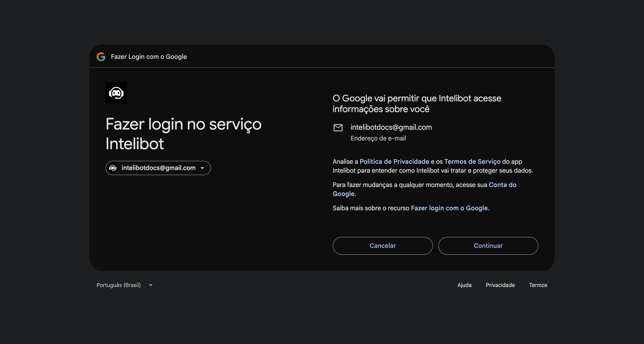Viewport: 644px width, 344px height.
Task: Click the Continuar button
Action: 488,246
